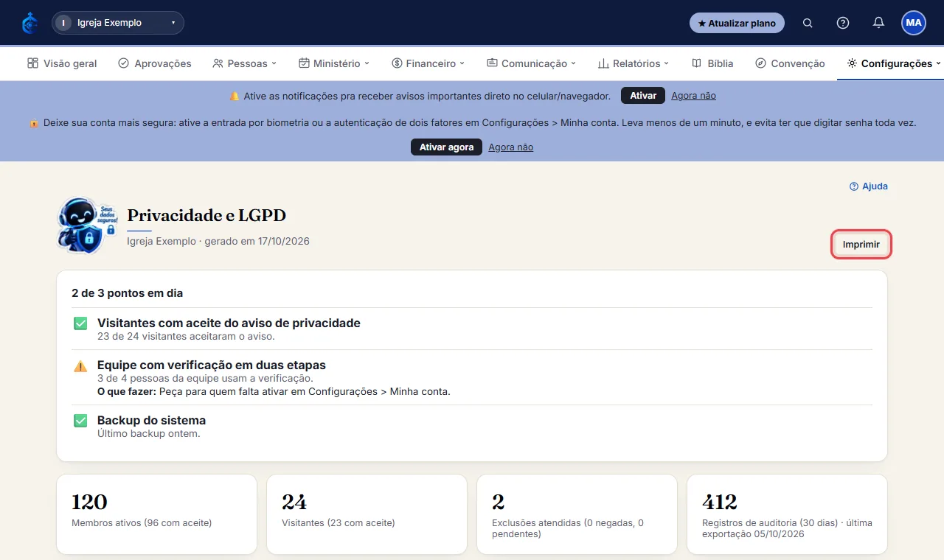Expand the Comunicação menu chevron
This screenshot has height=560, width=944.
click(573, 63)
